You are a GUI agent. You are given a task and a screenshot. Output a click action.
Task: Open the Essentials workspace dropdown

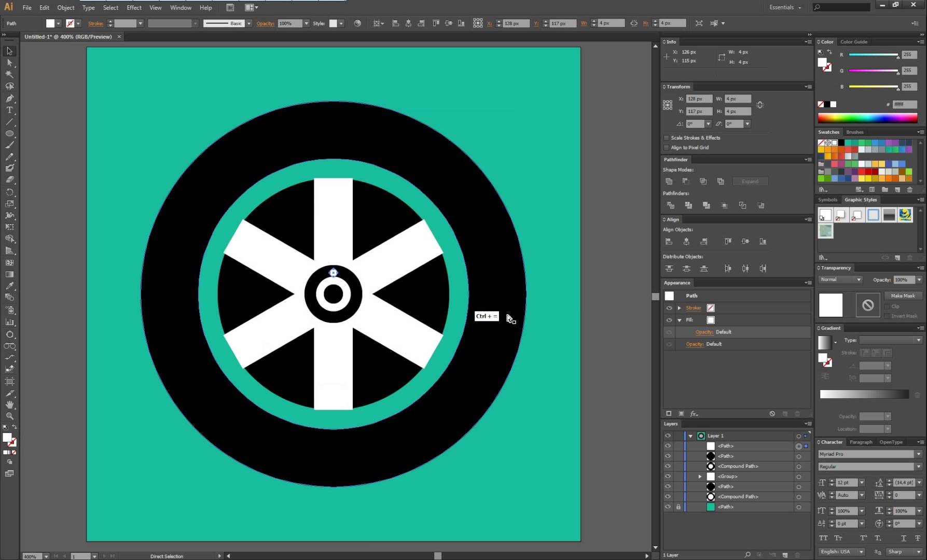[784, 7]
